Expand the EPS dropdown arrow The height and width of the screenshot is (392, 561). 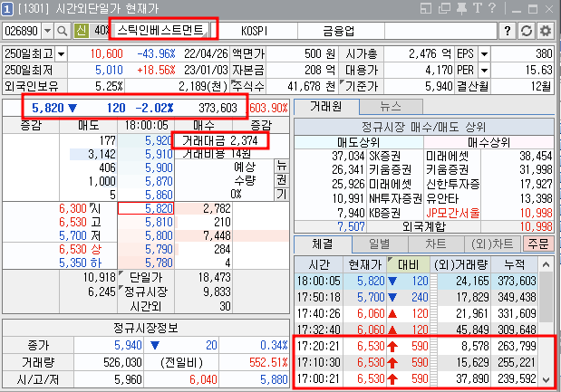tap(484, 54)
